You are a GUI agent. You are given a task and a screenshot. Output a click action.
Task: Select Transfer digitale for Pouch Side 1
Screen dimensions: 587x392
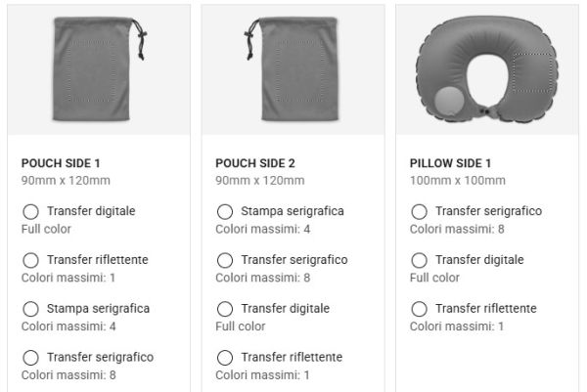[x=30, y=212]
